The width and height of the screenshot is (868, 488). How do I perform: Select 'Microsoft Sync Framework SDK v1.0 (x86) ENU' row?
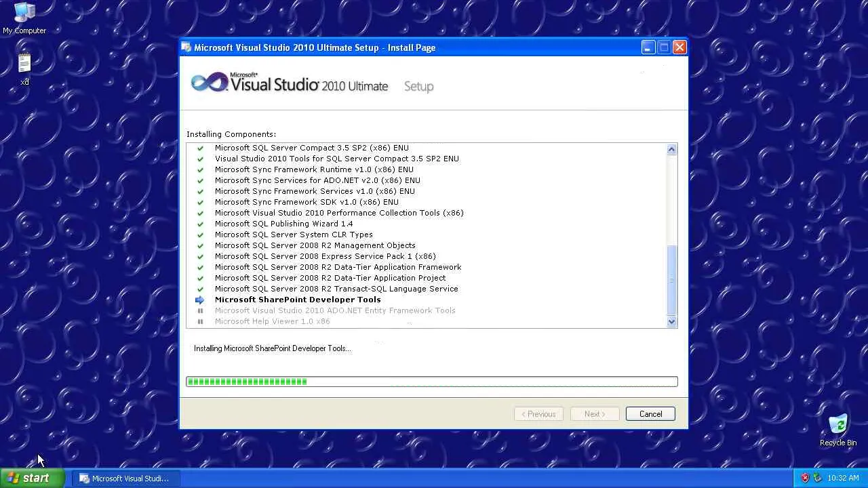[307, 202]
